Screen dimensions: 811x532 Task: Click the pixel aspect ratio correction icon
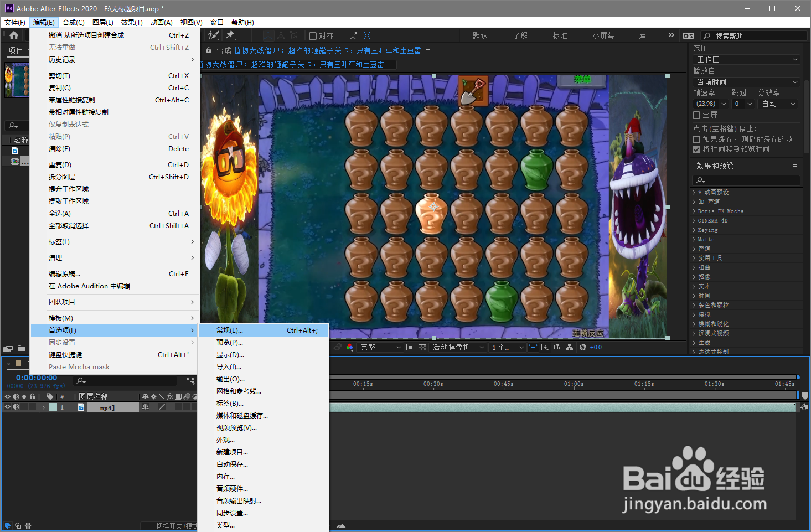[533, 347]
